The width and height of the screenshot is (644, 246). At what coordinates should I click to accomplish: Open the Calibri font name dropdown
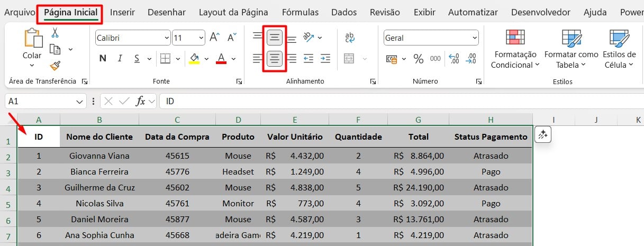(167, 38)
